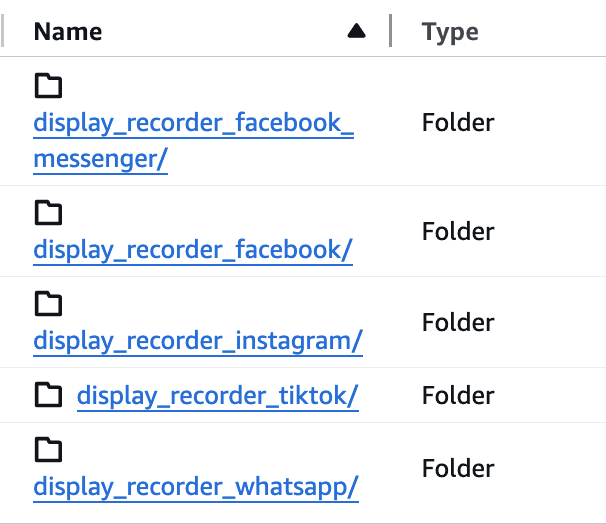The width and height of the screenshot is (606, 524).
Task: Open the display_recorder_instagram/ folder link
Action: click(x=198, y=341)
